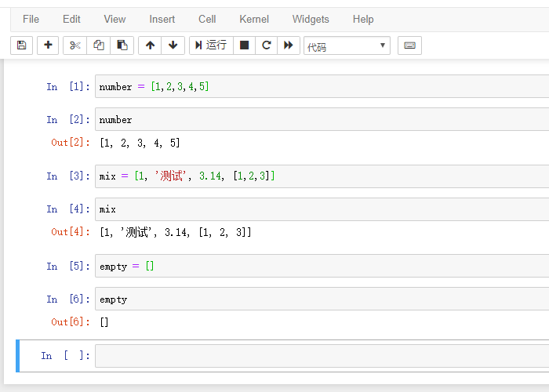Run the cell with 运行 button
549x392 pixels.
(x=211, y=45)
